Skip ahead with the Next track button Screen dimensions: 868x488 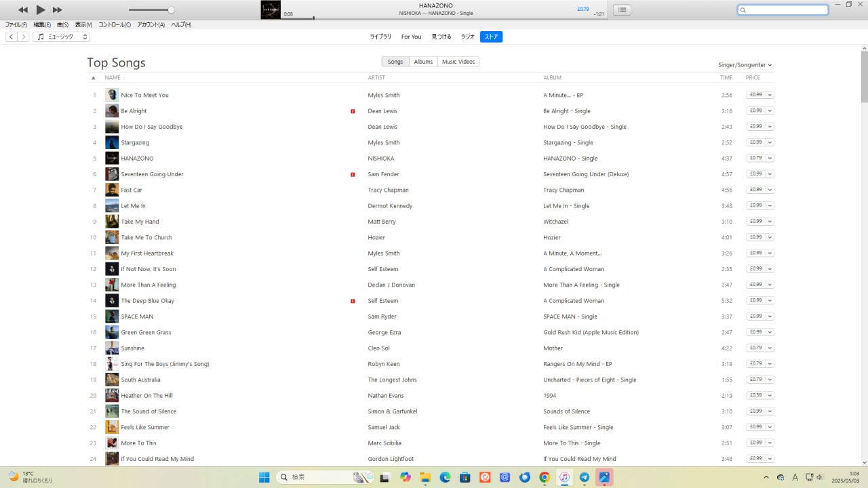[58, 9]
